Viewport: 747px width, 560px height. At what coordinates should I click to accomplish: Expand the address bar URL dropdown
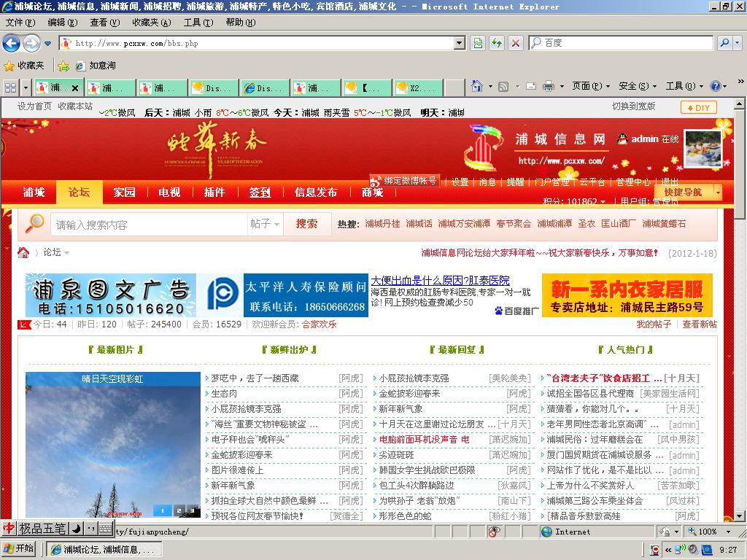point(459,44)
